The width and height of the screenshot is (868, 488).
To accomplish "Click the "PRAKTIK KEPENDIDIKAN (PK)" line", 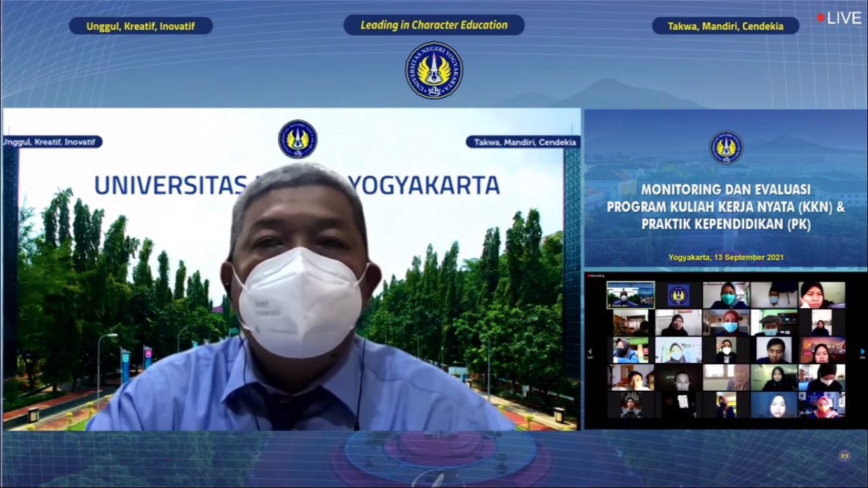I will [x=726, y=225].
